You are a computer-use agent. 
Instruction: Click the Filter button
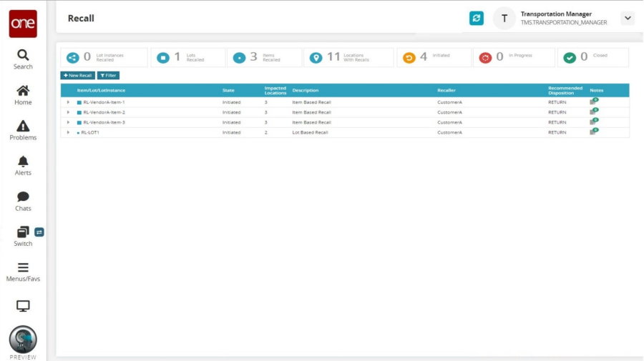pos(108,75)
